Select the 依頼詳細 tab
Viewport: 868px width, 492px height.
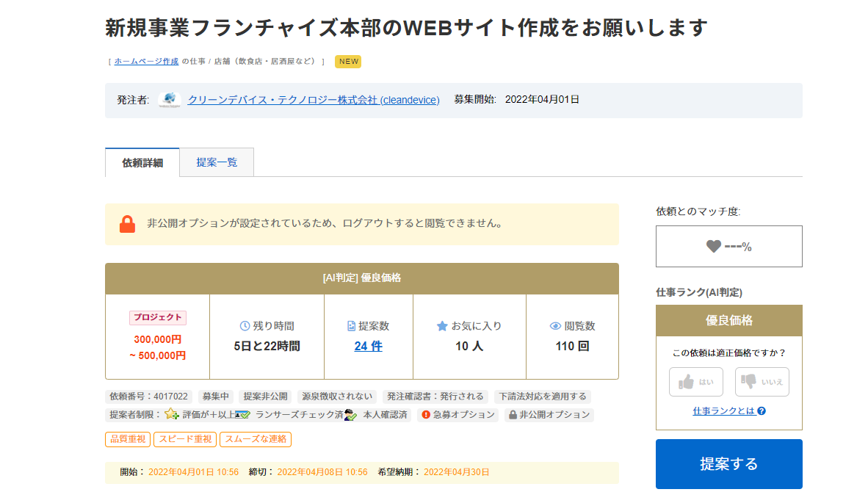coord(142,163)
